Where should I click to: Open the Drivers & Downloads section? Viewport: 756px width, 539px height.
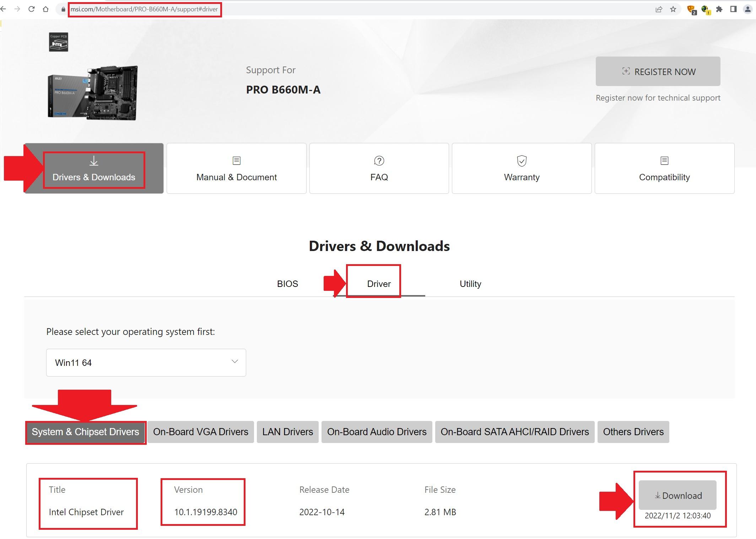click(94, 169)
